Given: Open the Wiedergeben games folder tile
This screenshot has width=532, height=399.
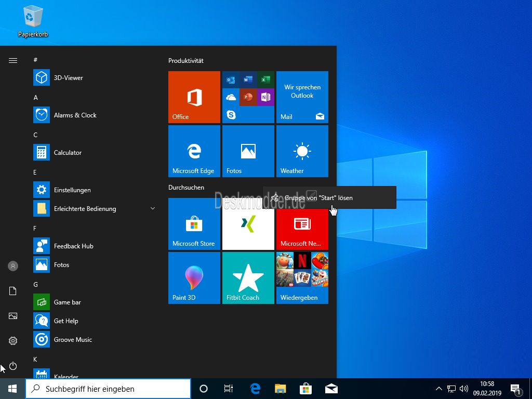Looking at the screenshot, I should (302, 278).
